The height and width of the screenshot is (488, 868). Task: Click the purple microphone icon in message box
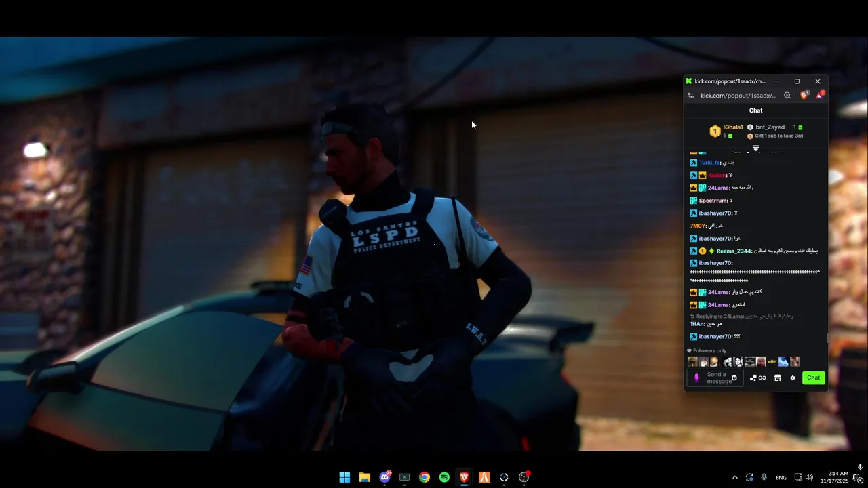696,378
